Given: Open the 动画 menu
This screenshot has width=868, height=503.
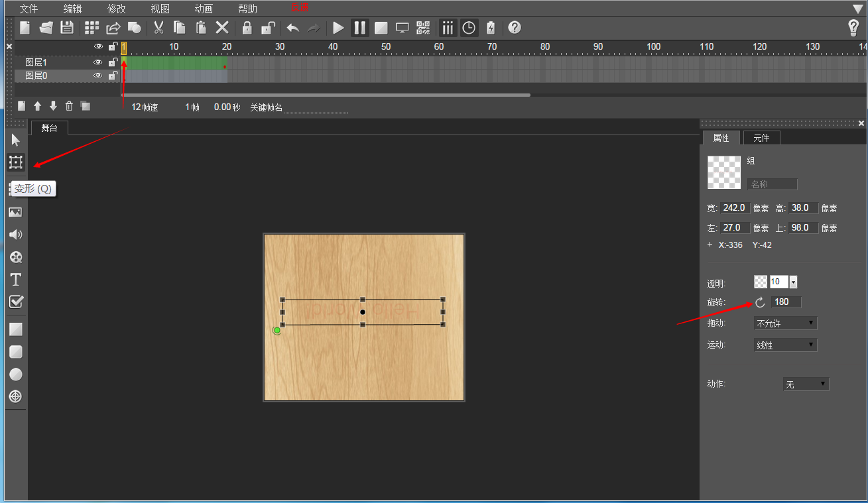Looking at the screenshot, I should point(204,9).
